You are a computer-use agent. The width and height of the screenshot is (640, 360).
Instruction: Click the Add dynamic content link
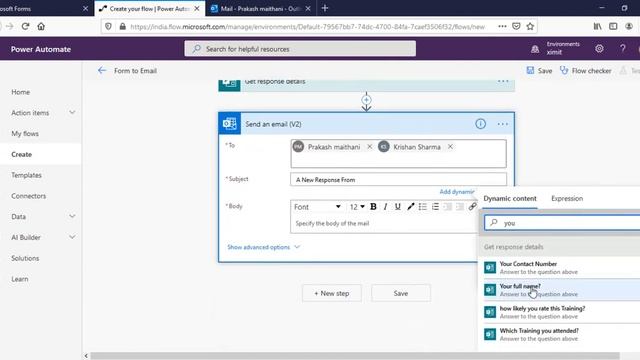click(x=457, y=191)
